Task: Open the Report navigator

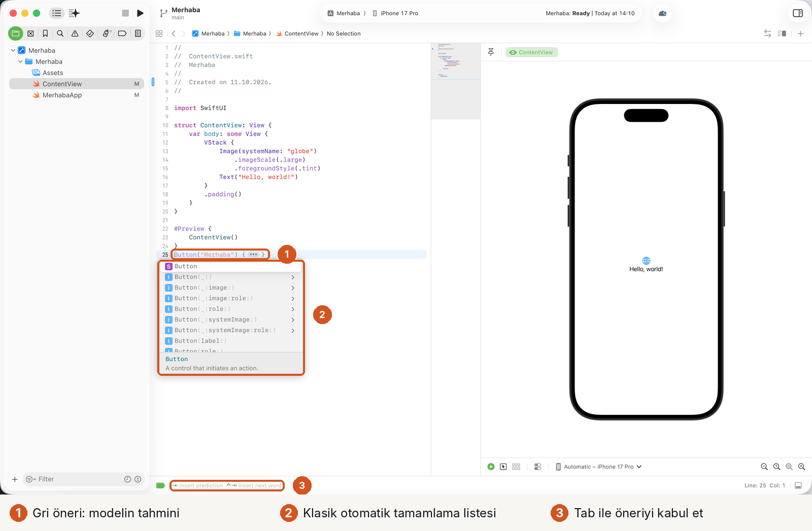Action: point(138,33)
